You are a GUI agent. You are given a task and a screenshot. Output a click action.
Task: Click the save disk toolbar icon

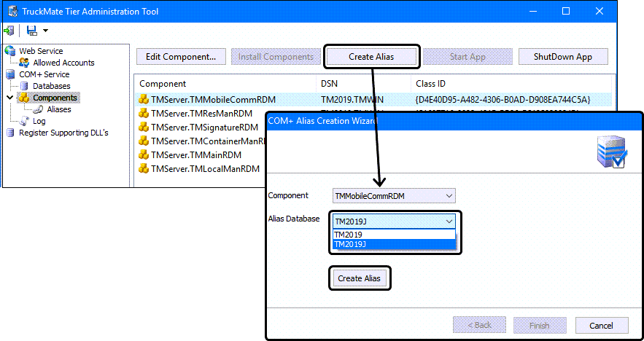click(x=31, y=31)
